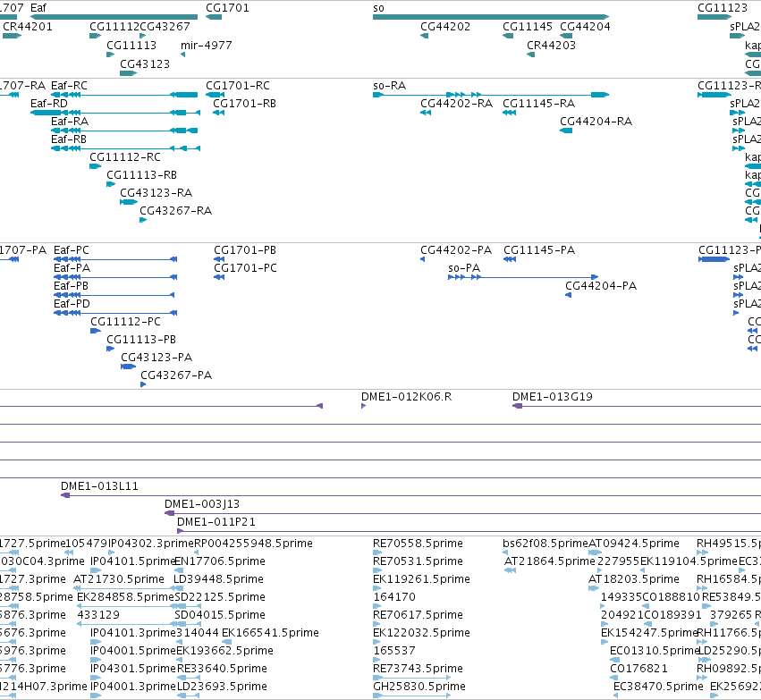Select the CG11123 gene bar
Viewport: 761px width, 700px height.
(x=714, y=17)
